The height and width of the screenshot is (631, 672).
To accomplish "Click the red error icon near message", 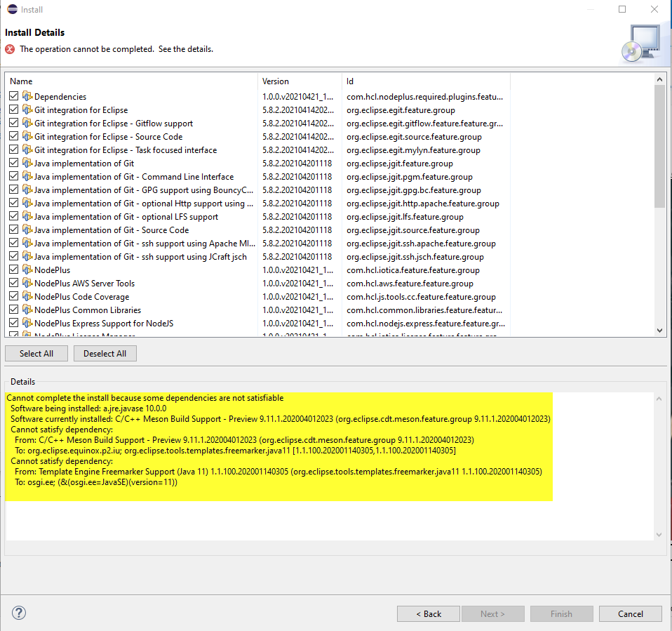I will point(10,49).
